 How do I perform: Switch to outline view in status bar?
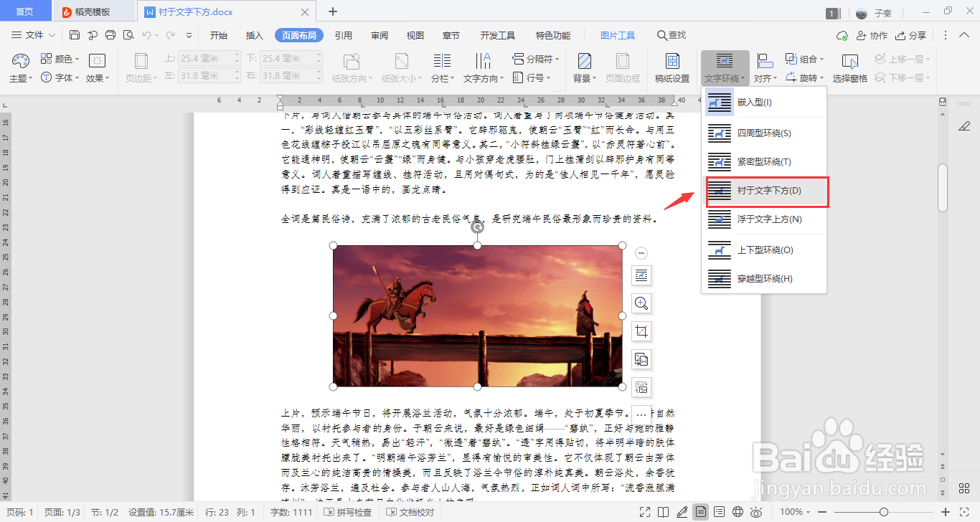click(719, 512)
